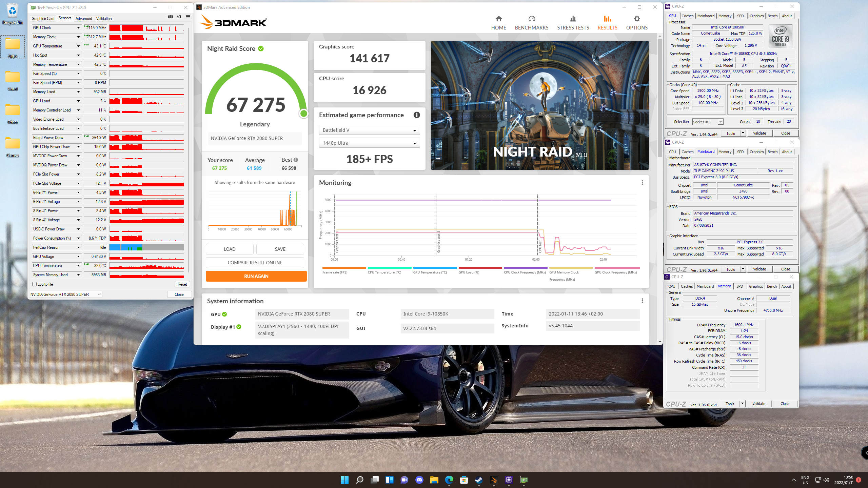Click the ENG US language indicator
The image size is (868, 488).
point(805,480)
